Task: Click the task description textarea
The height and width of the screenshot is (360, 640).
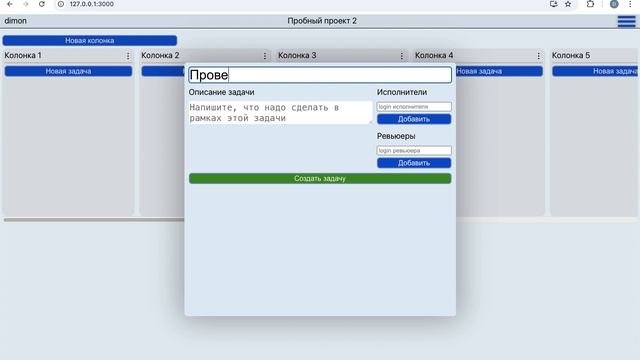Action: [280, 113]
